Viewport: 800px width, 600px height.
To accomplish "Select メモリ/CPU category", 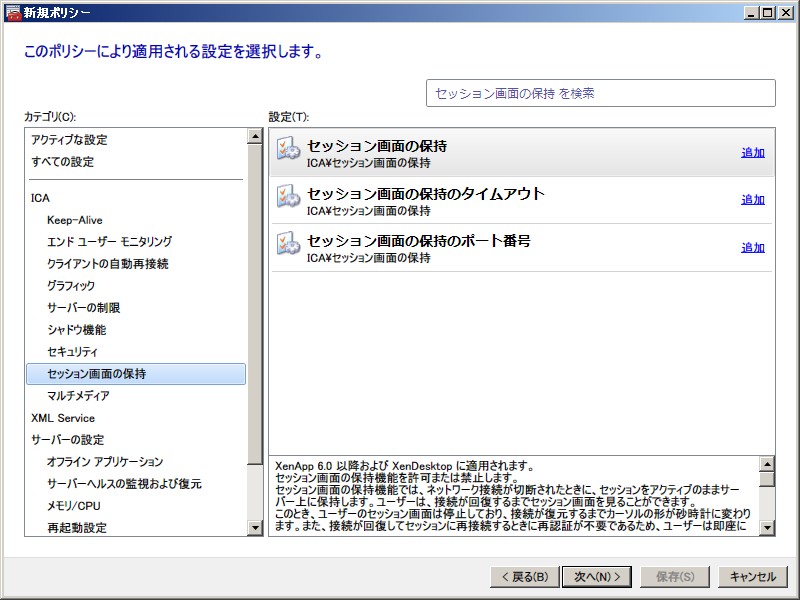I will [x=73, y=506].
